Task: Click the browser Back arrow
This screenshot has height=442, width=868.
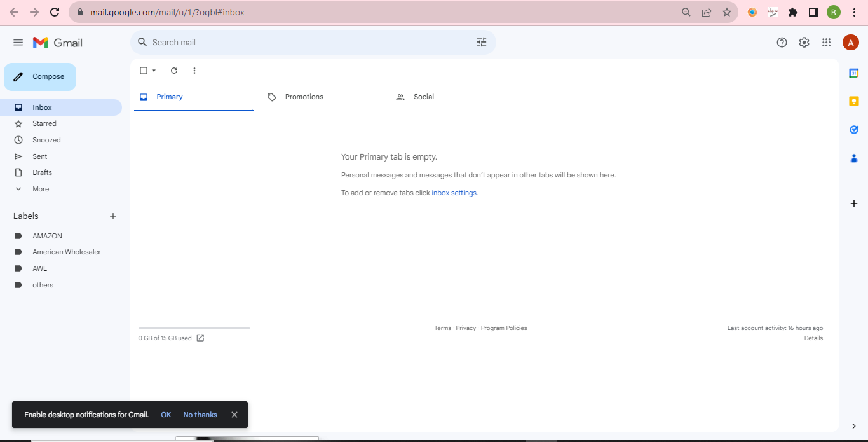Action: (13, 12)
